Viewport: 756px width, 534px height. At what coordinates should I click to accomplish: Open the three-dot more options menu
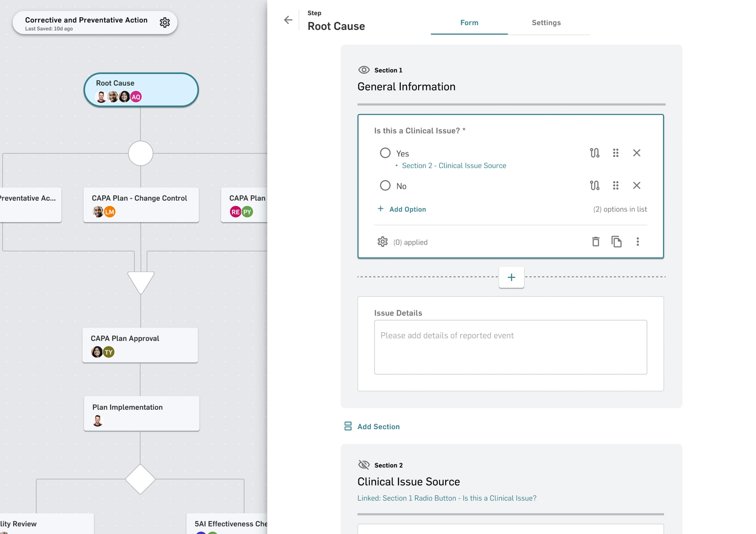coord(637,242)
